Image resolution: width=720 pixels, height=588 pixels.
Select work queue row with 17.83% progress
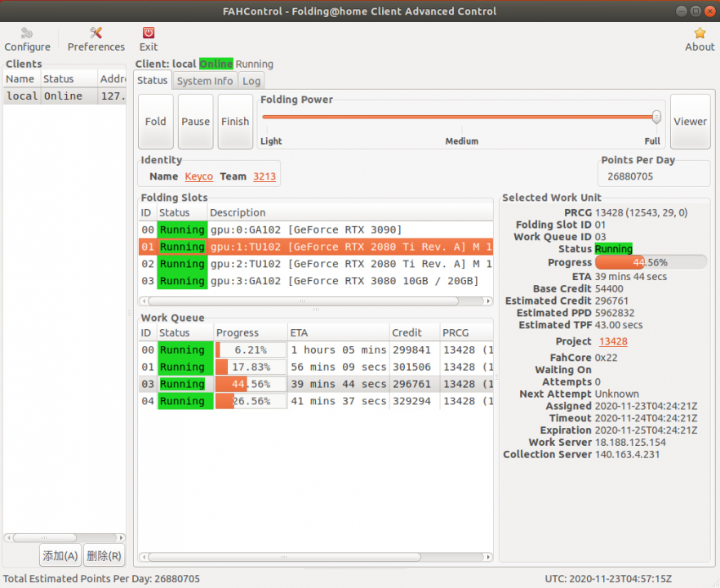(316, 367)
